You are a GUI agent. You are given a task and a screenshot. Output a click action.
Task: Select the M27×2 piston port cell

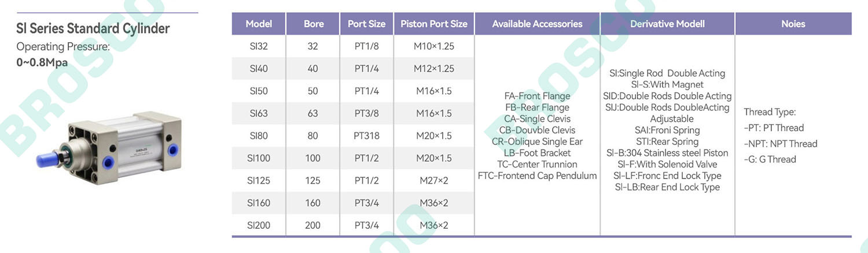pyautogui.click(x=434, y=180)
